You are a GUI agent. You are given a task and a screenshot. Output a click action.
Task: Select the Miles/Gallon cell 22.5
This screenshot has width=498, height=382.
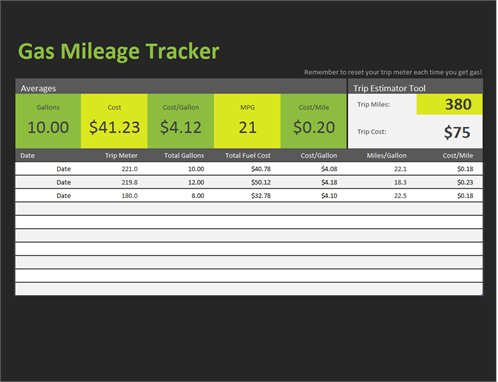pos(400,196)
